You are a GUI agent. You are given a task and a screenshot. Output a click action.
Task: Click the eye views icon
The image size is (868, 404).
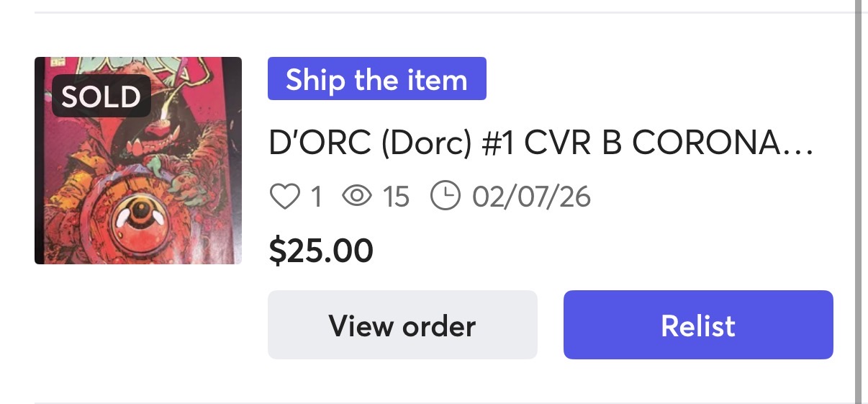(x=357, y=197)
